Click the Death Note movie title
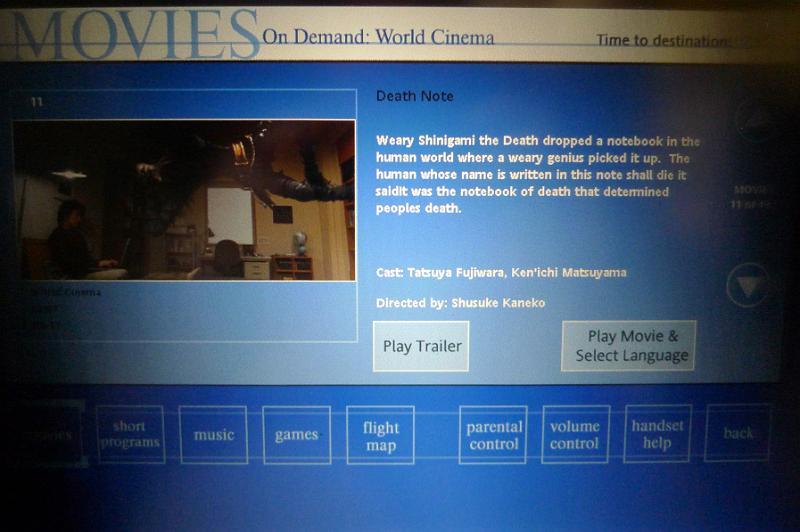The height and width of the screenshot is (532, 800). click(414, 96)
